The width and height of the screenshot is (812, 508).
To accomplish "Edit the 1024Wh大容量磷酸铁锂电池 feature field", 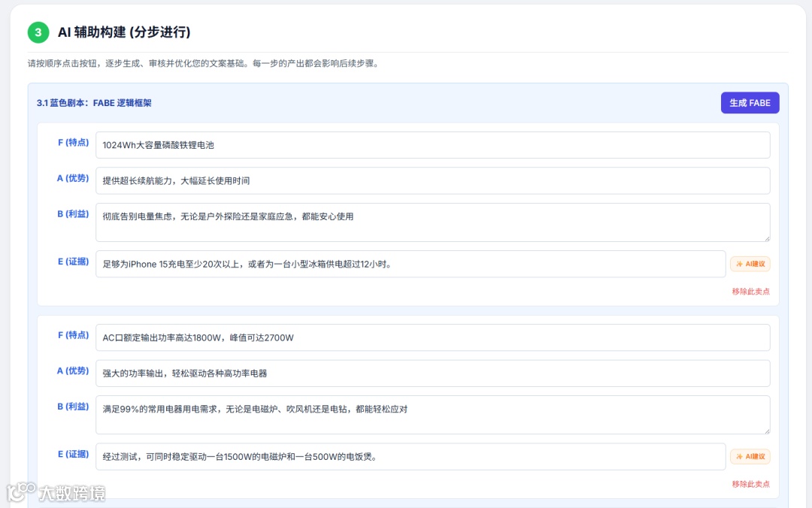I will (432, 145).
